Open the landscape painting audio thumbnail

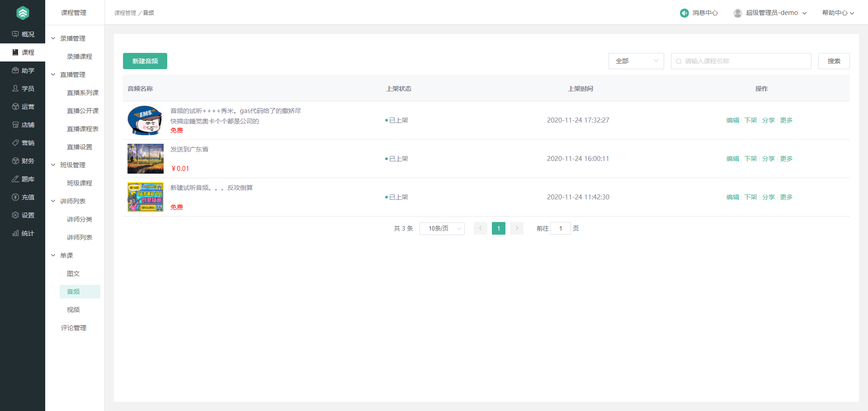point(146,159)
